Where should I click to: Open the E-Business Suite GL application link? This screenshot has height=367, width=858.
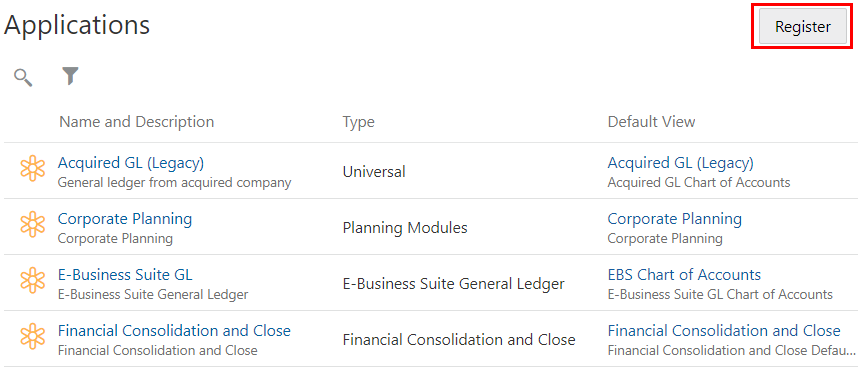click(125, 275)
